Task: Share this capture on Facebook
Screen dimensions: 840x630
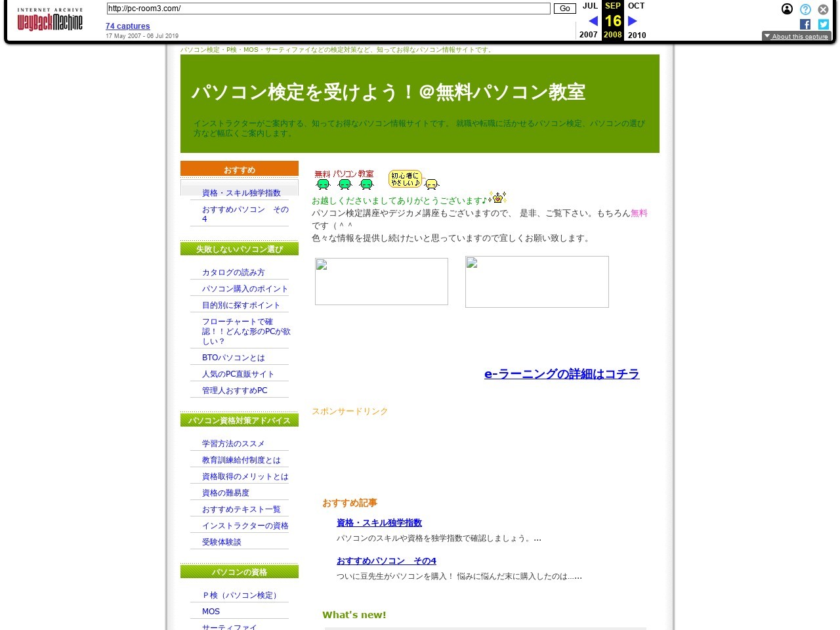Action: click(x=805, y=24)
